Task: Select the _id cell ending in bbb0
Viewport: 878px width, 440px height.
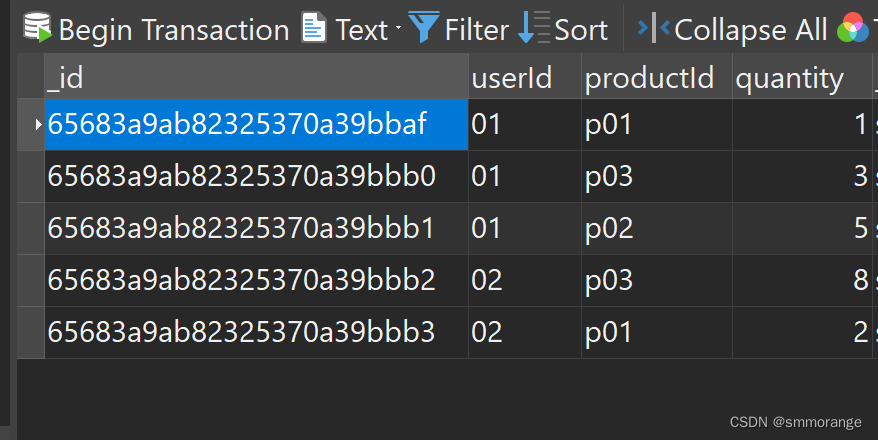Action: 256,176
